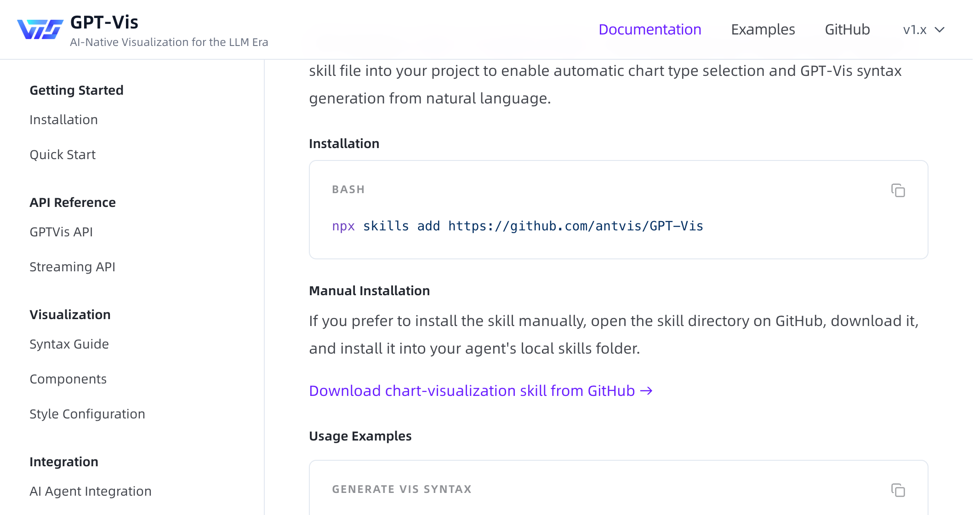Open the Syntax Guide page
980x515 pixels.
pos(69,344)
